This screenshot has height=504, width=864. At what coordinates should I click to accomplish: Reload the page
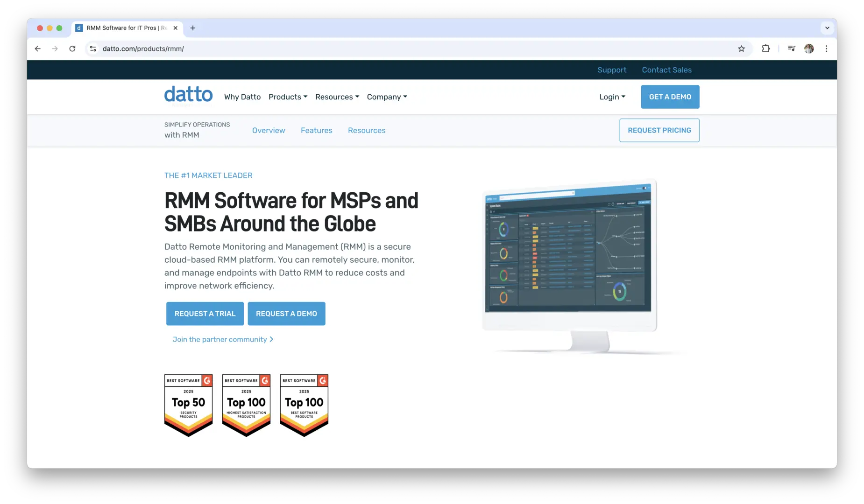(x=72, y=49)
